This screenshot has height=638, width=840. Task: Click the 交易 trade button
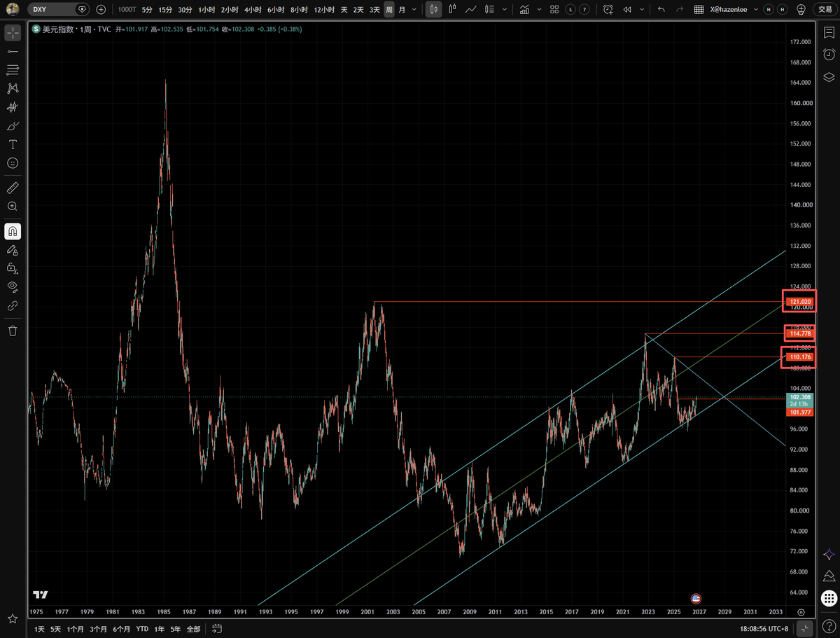coord(825,9)
